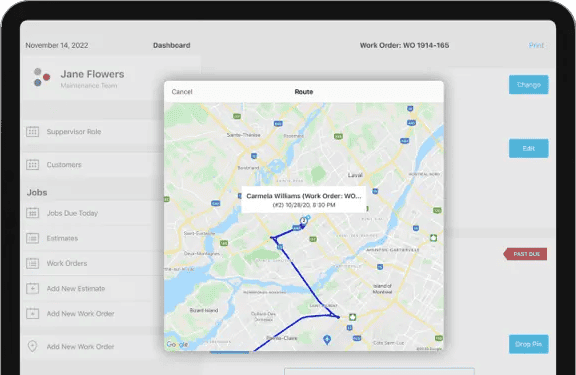This screenshot has height=375, width=576.
Task: Click the Estimates list icon
Action: coord(32,238)
